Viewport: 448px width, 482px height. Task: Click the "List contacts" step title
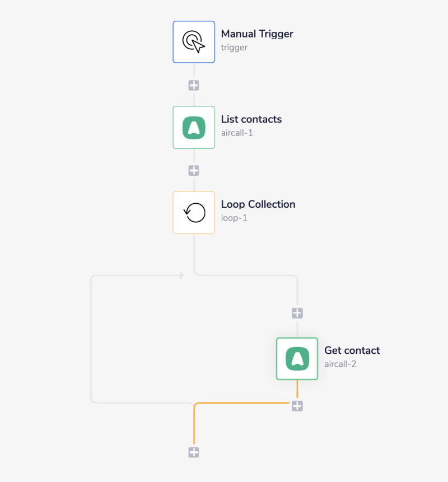(x=251, y=119)
